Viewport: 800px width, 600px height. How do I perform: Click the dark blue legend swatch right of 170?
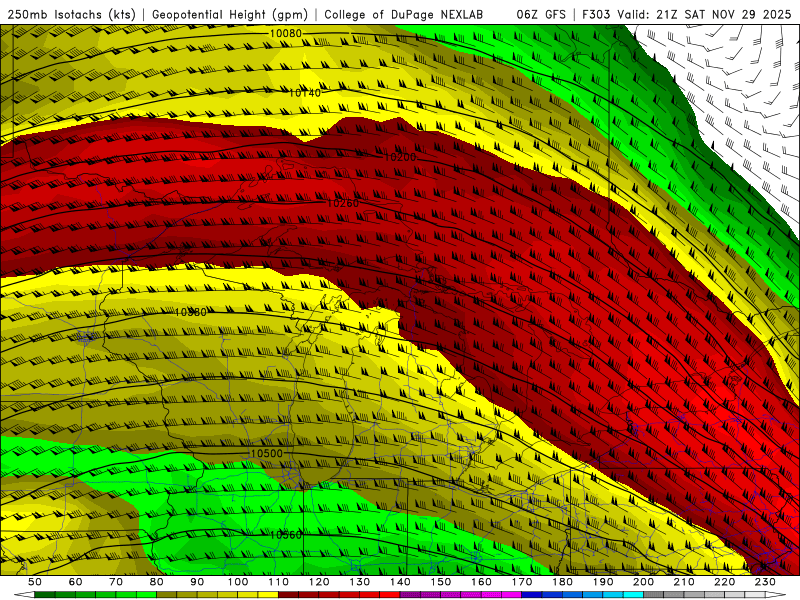pyautogui.click(x=532, y=595)
